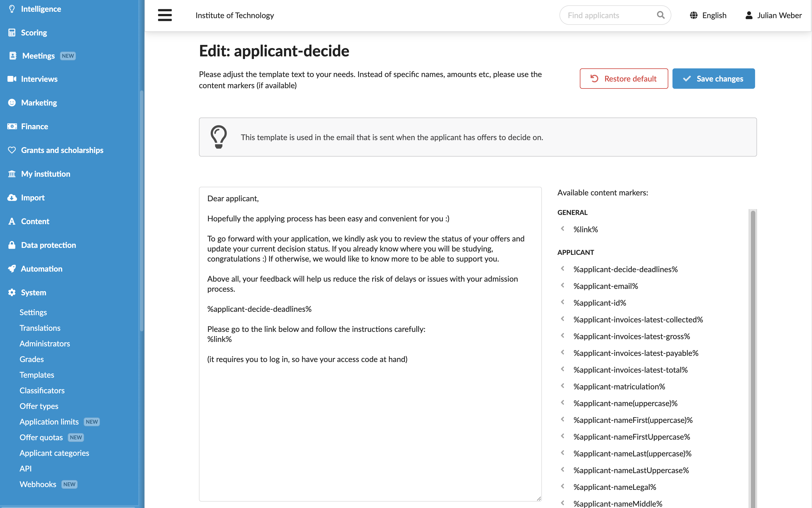
Task: Collapse the System menu section
Action: point(33,292)
